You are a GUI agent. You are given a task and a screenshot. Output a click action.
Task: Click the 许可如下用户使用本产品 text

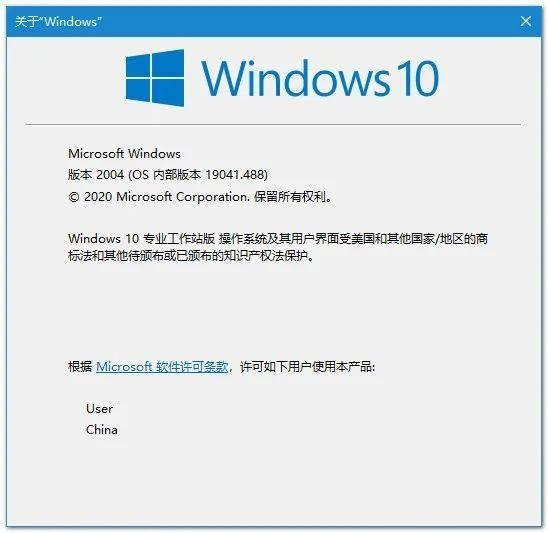point(305,367)
